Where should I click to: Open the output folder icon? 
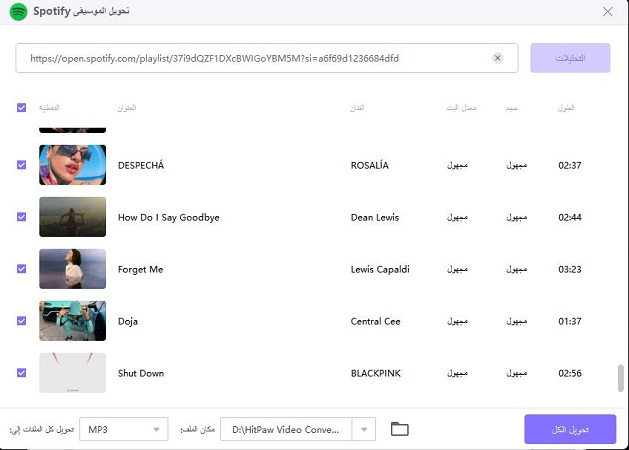400,429
